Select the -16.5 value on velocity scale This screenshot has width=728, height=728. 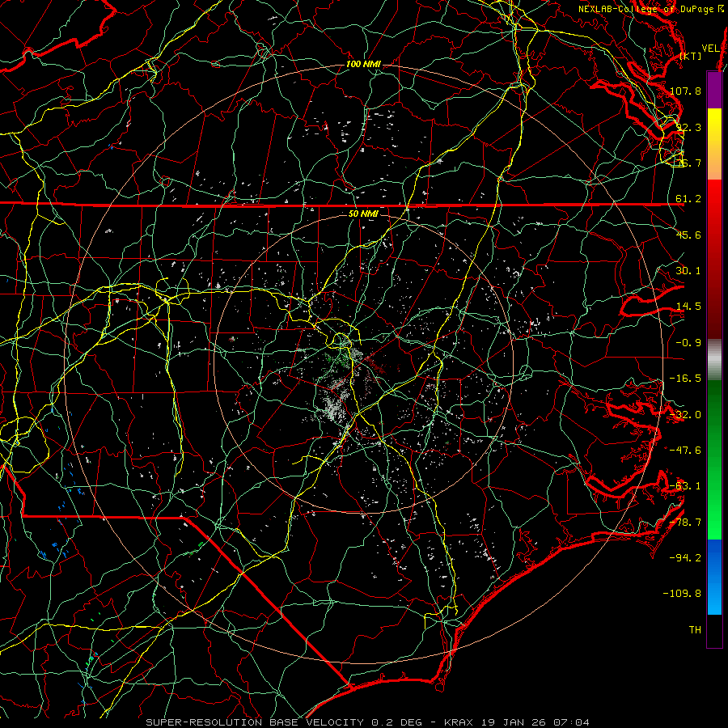686,379
